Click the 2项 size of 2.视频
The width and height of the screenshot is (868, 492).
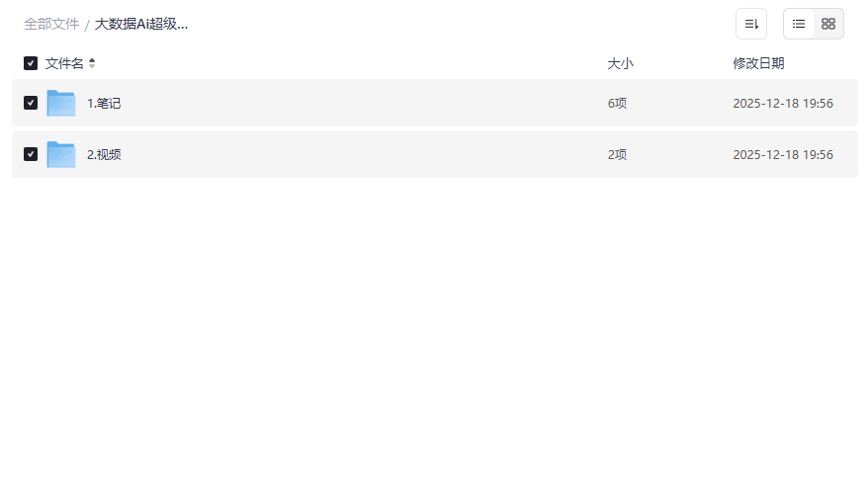click(617, 154)
